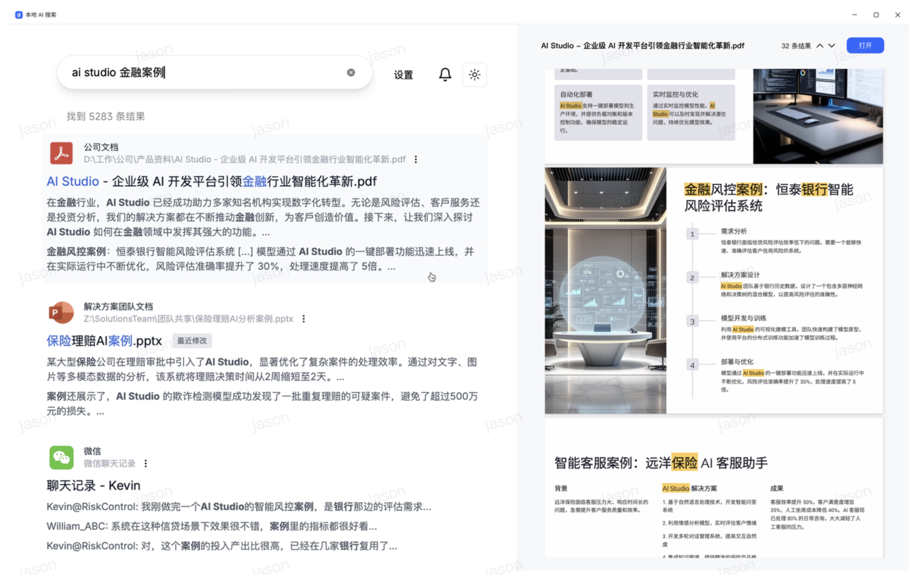Open AI Studio 企业级 PDF result title
Image resolution: width=924 pixels, height=575 pixels.
(211, 181)
